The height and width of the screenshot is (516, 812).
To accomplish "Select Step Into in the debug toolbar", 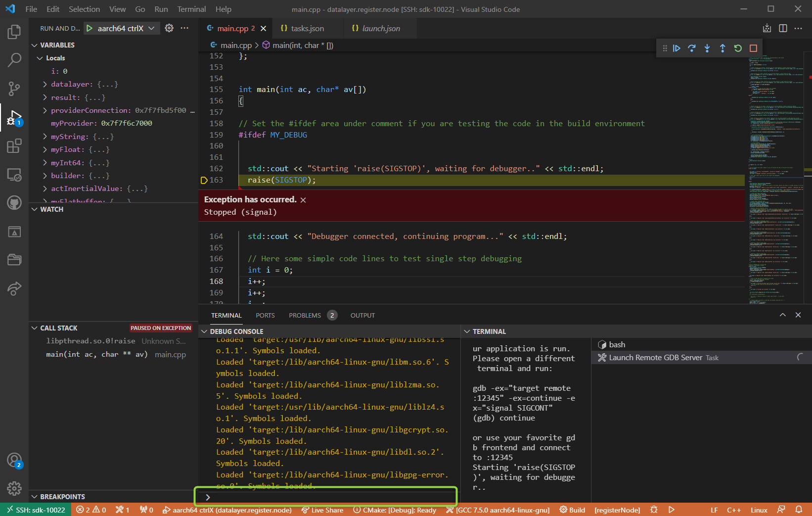I will coord(707,48).
